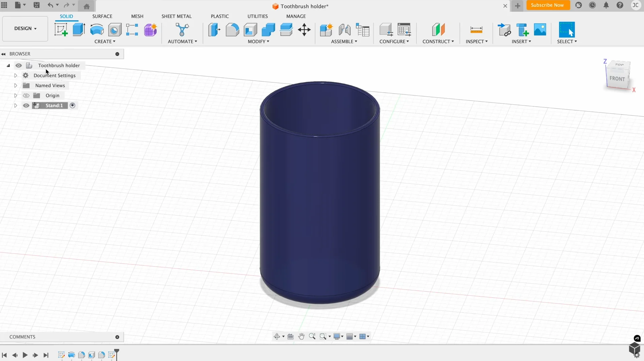Show the Origin folder

click(26, 95)
